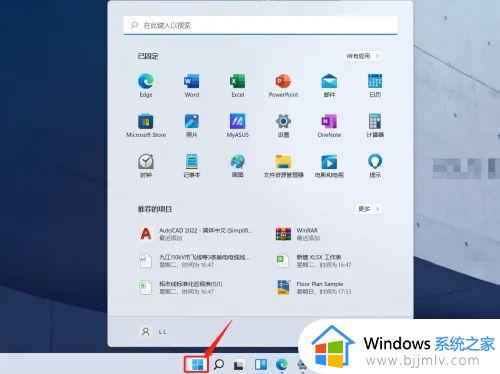The image size is (500, 374).
Task: Open the Clock (时钟) app
Action: (146, 166)
